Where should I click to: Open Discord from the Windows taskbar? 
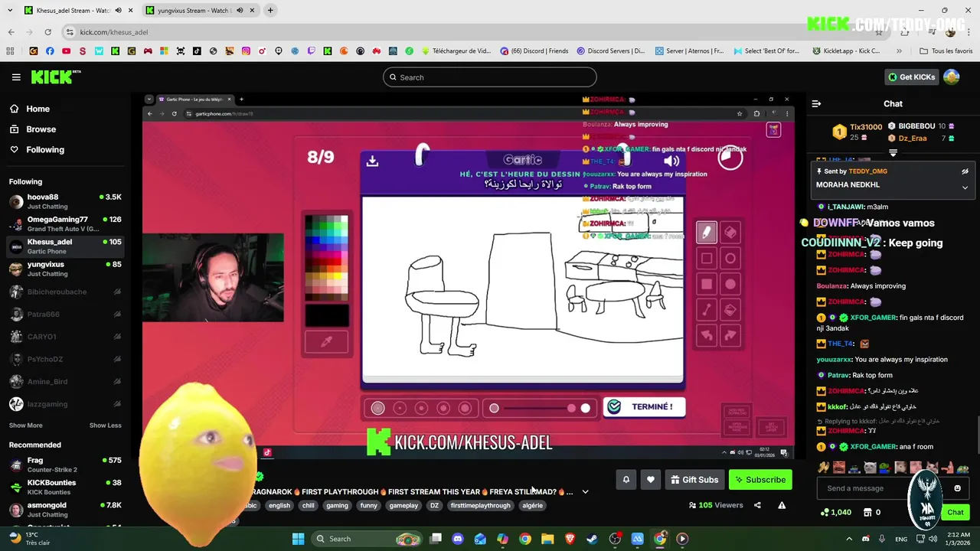click(x=458, y=539)
